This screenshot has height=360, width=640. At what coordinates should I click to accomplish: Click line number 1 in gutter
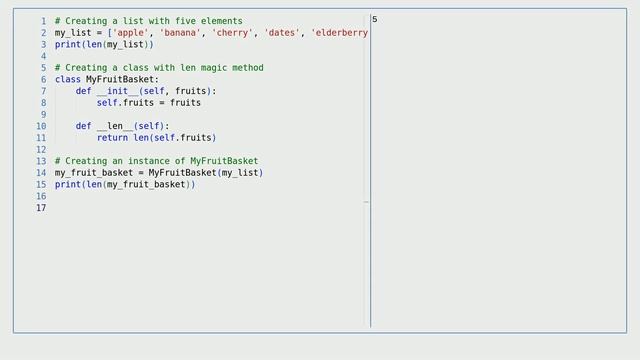44,21
